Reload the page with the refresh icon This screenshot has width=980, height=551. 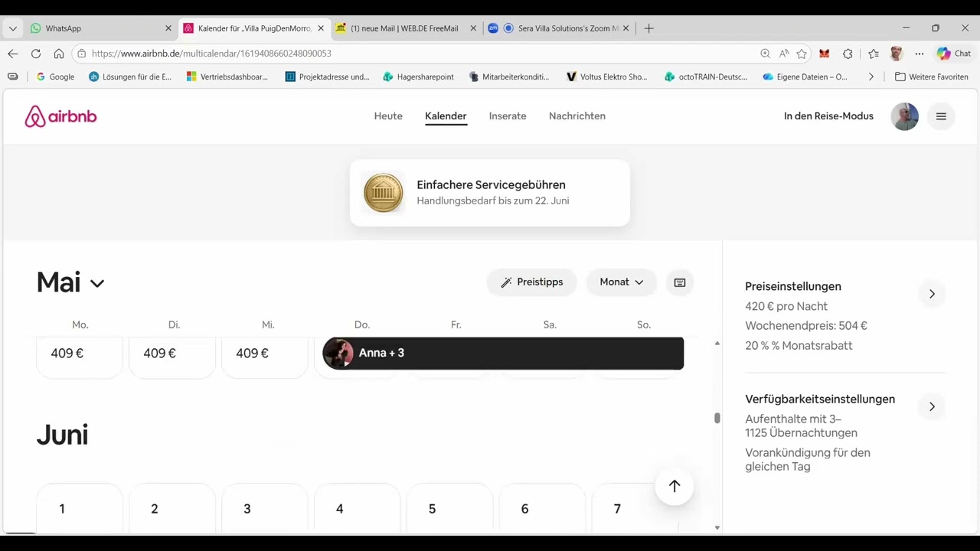pos(36,54)
